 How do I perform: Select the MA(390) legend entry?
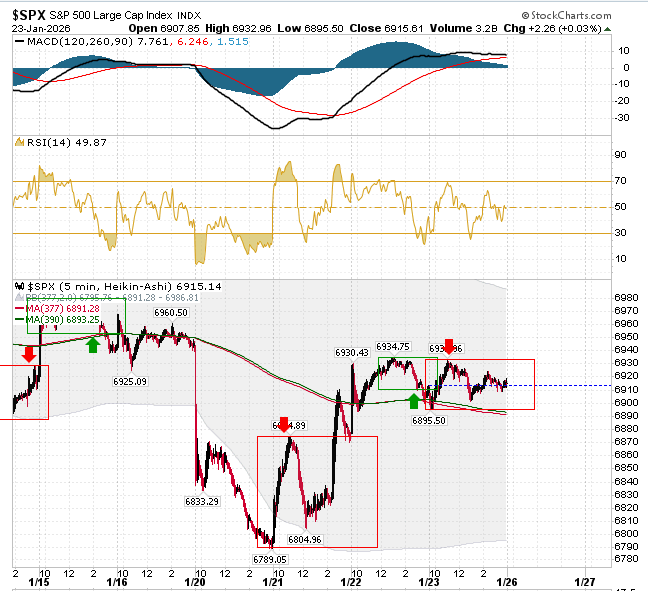(x=58, y=319)
